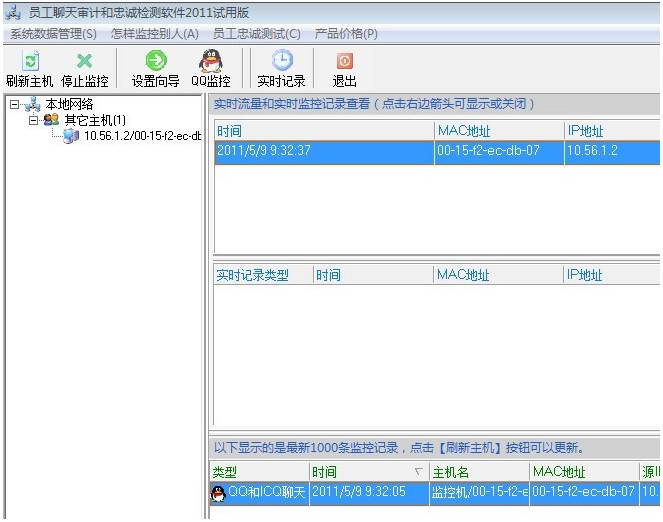Open 实时记录 clock icon
Viewport: 663px width, 522px height.
coord(281,62)
